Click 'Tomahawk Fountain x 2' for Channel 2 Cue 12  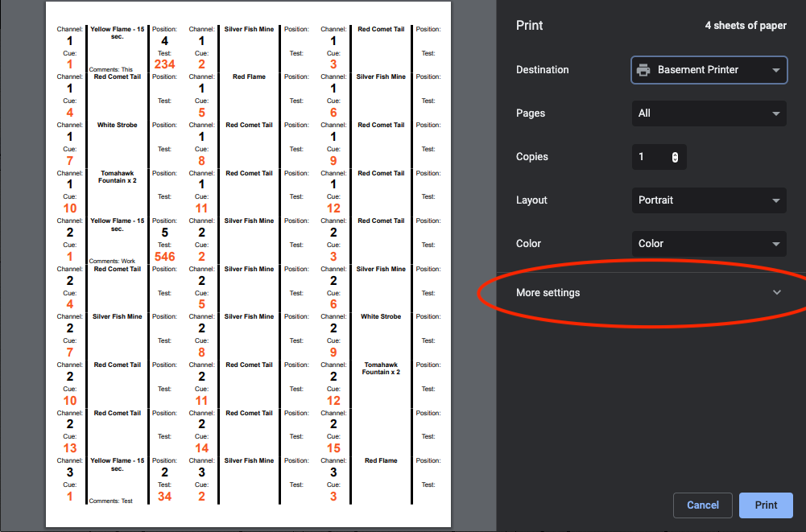point(381,369)
